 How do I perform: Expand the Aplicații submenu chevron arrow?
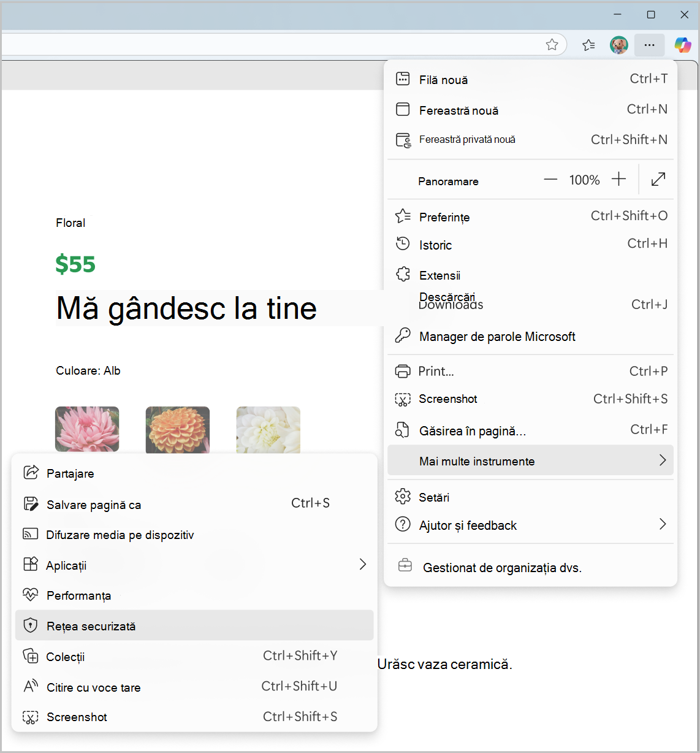[363, 564]
